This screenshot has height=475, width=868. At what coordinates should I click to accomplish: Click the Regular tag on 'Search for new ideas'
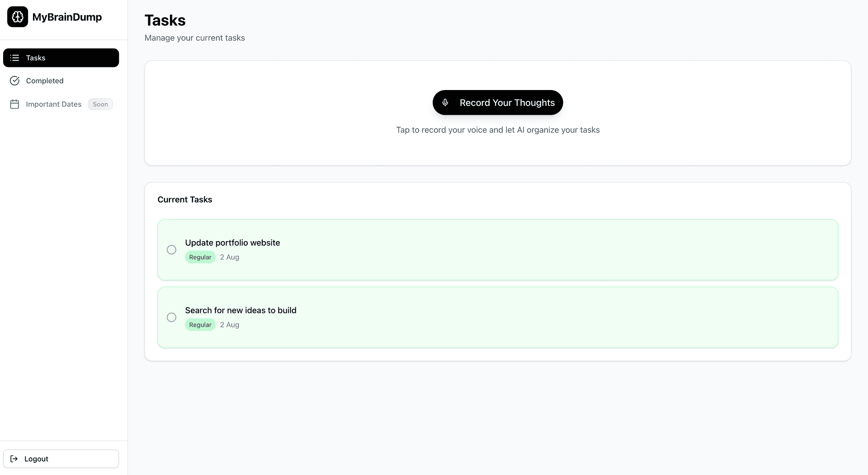coord(200,325)
